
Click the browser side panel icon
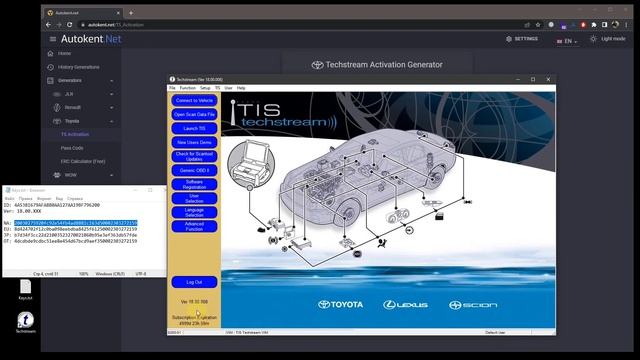click(x=604, y=25)
